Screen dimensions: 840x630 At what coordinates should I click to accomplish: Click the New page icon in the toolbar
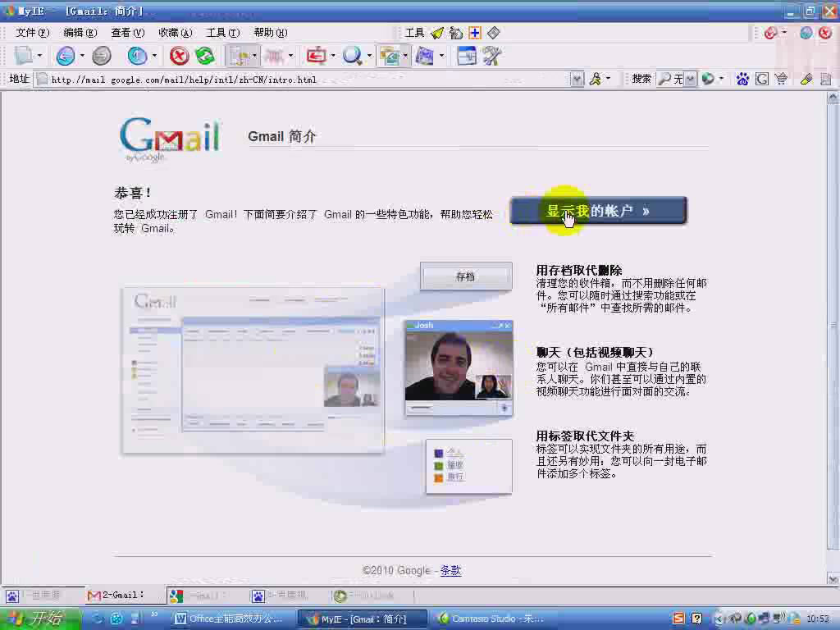(x=24, y=56)
